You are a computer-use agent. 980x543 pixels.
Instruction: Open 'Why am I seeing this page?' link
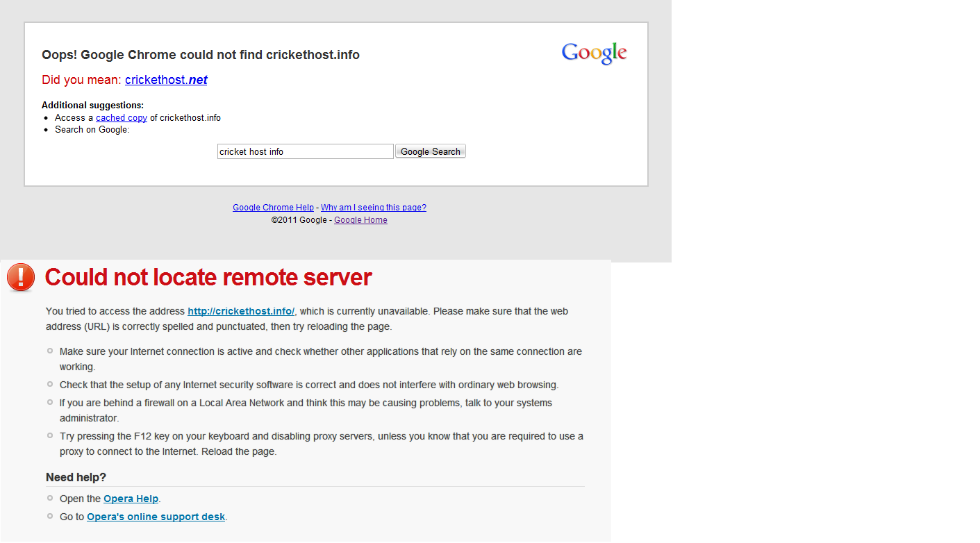click(x=374, y=208)
